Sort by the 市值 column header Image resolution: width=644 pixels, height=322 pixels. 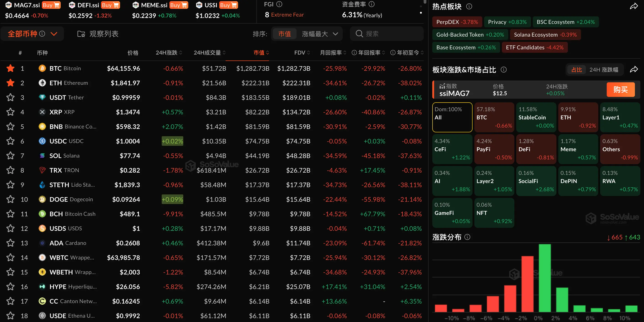pos(261,53)
